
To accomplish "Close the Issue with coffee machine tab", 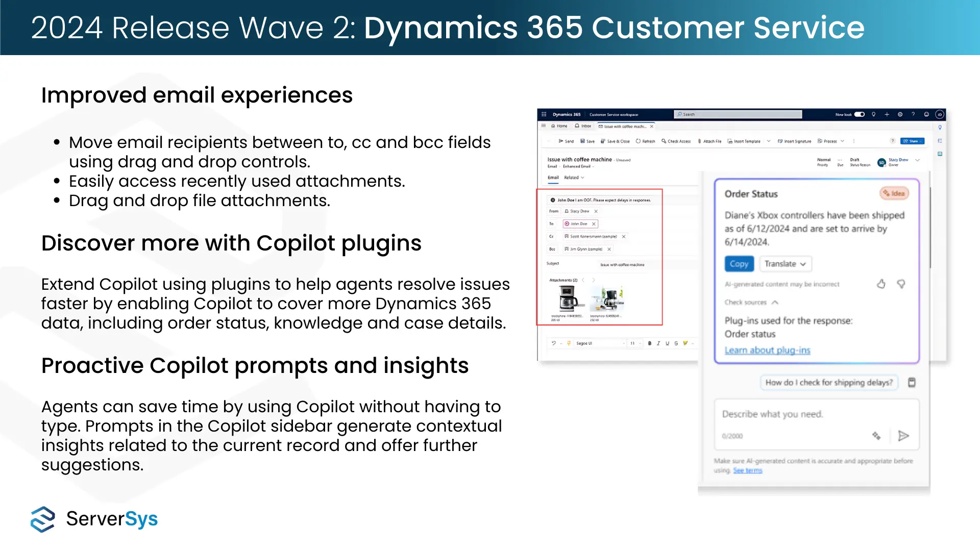I will coord(652,127).
